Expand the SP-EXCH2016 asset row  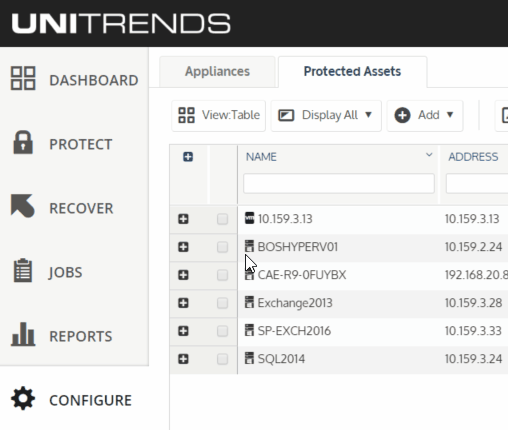point(183,331)
